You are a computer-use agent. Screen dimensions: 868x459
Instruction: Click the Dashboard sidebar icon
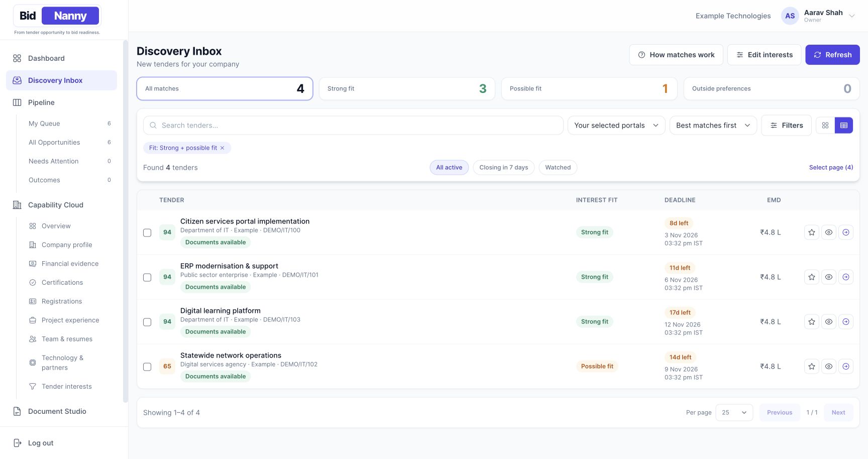pyautogui.click(x=17, y=58)
